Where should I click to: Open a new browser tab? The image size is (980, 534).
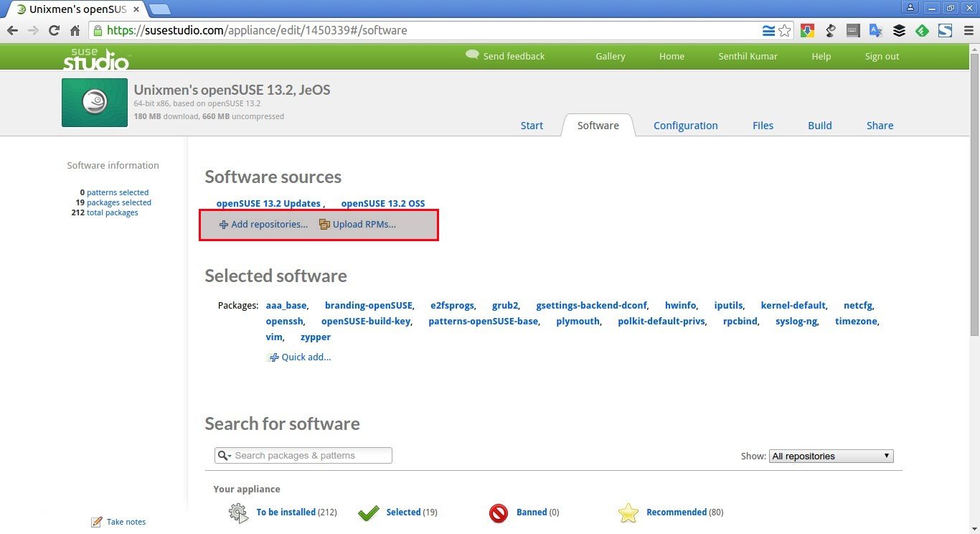click(x=160, y=9)
